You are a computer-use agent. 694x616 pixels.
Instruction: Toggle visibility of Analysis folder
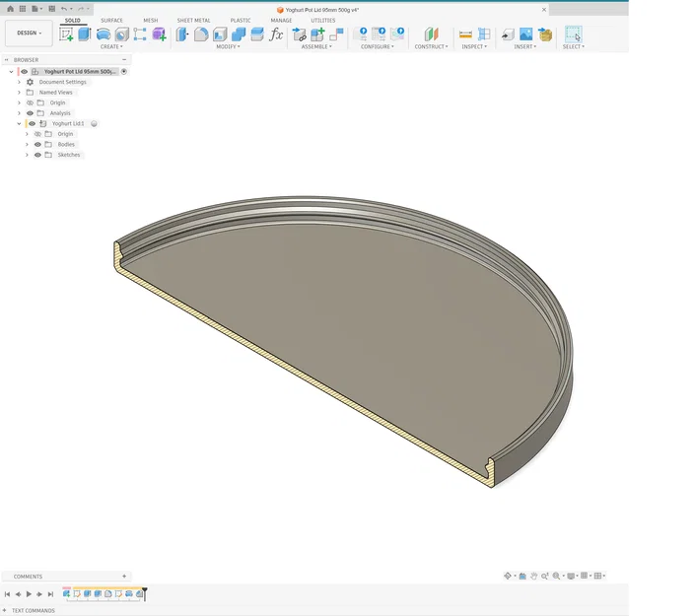31,113
